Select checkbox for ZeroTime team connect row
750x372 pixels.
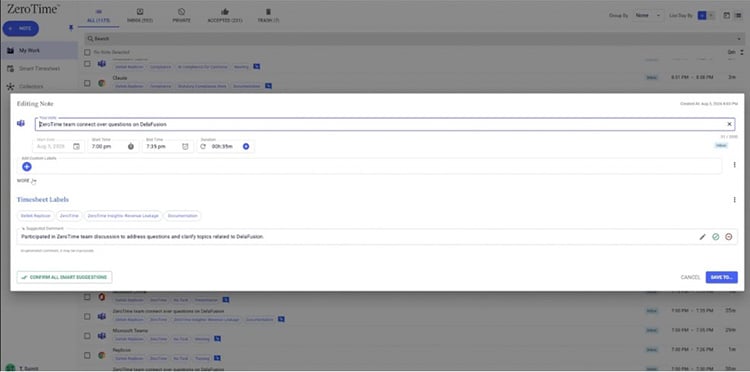coord(87,316)
